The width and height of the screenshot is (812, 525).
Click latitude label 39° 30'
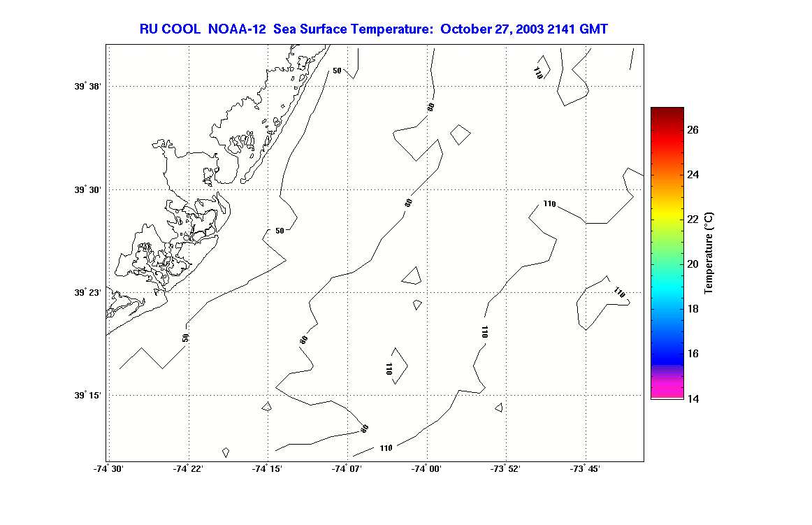pos(87,189)
